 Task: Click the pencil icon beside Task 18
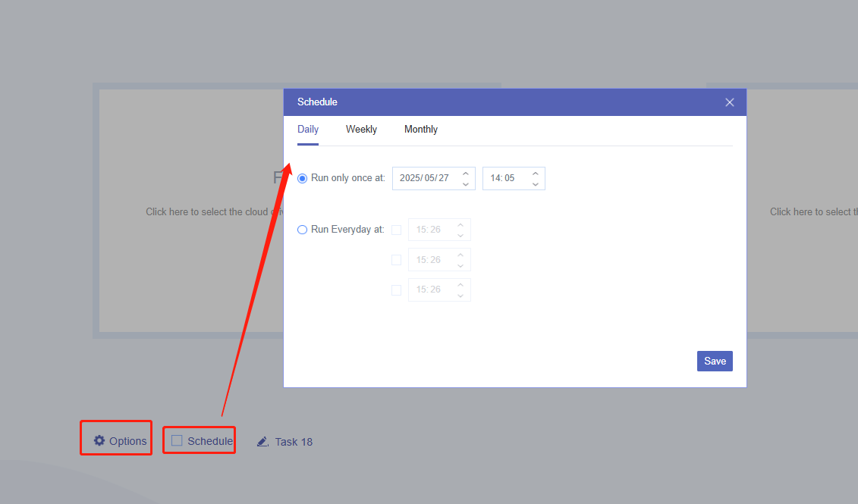pyautogui.click(x=262, y=442)
